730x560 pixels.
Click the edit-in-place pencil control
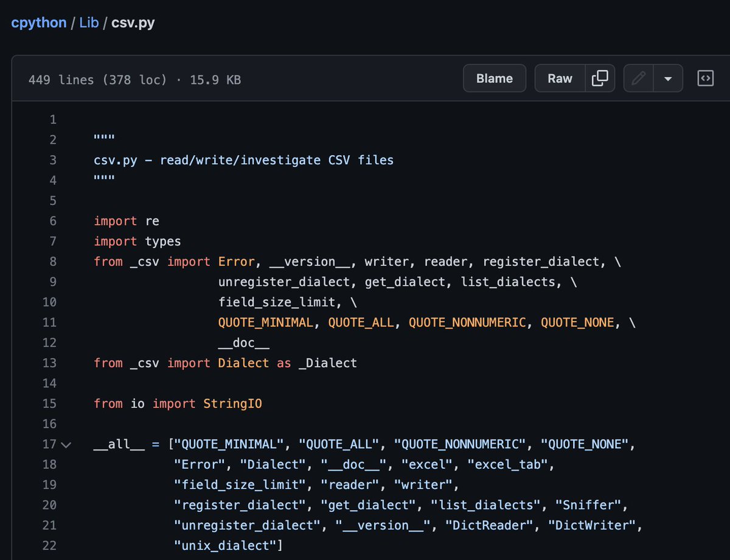tap(638, 78)
